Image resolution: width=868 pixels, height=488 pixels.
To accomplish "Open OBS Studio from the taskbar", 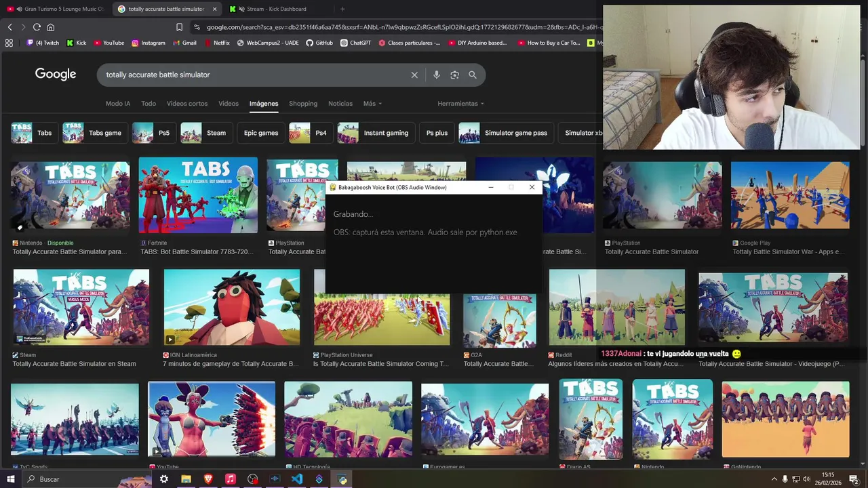I will (x=253, y=479).
